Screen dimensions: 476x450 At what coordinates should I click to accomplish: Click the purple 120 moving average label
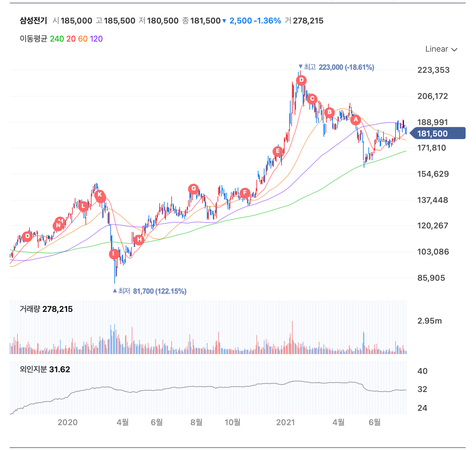click(96, 39)
